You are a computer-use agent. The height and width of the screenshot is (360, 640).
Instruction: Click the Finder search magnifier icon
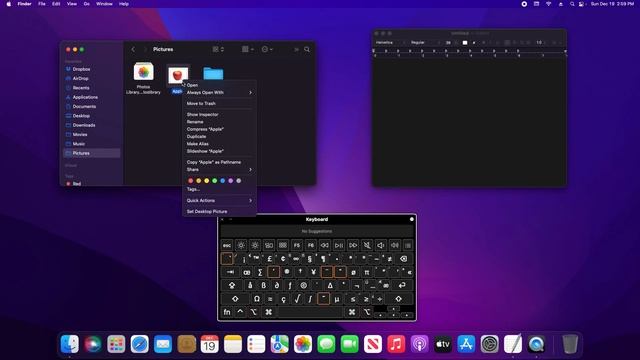pos(307,49)
